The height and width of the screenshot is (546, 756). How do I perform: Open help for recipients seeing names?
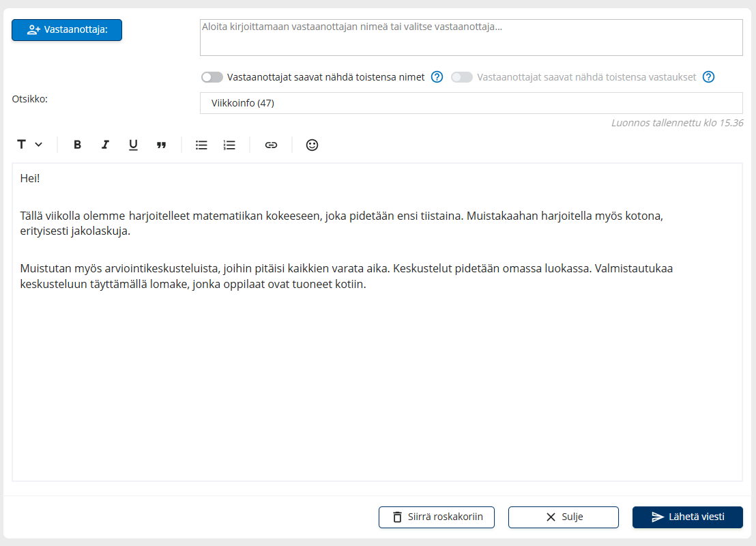pyautogui.click(x=437, y=77)
